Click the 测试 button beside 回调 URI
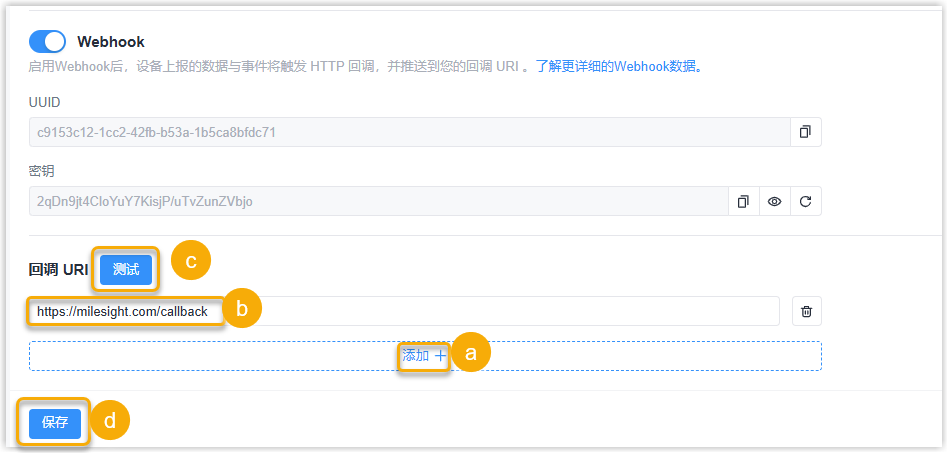948x453 pixels. [x=126, y=269]
